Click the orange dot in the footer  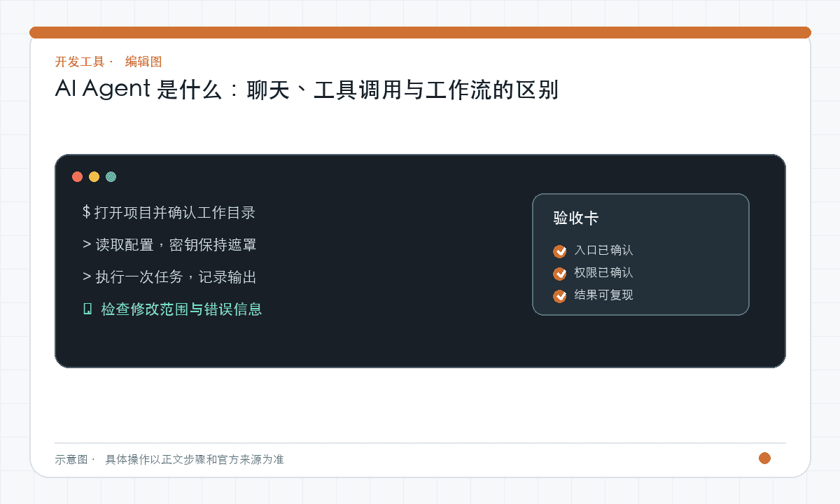[764, 458]
